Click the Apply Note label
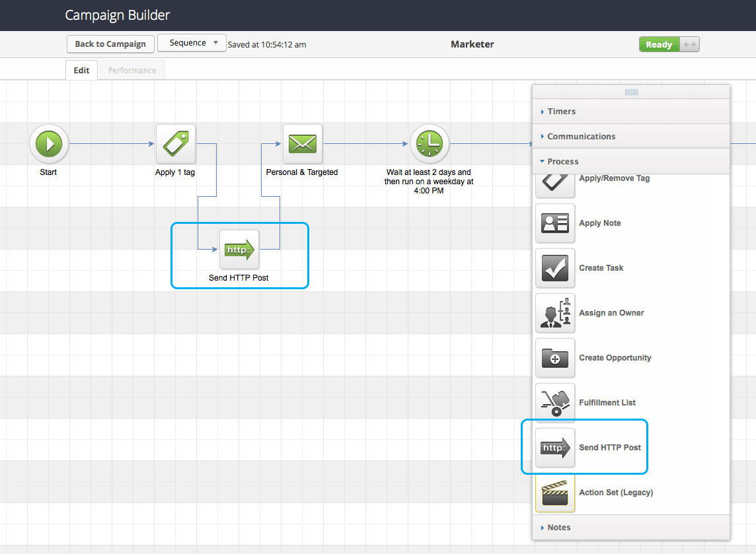The height and width of the screenshot is (554, 756). pyautogui.click(x=600, y=223)
